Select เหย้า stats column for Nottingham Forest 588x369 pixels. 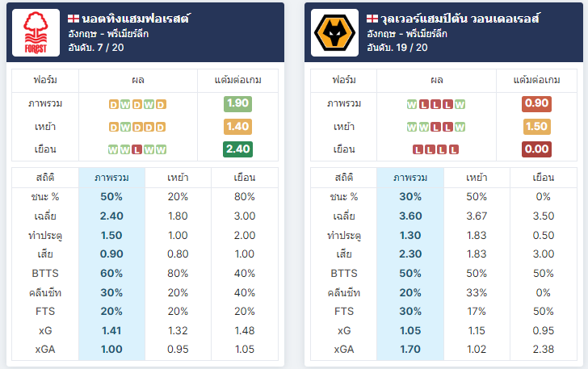tap(178, 178)
